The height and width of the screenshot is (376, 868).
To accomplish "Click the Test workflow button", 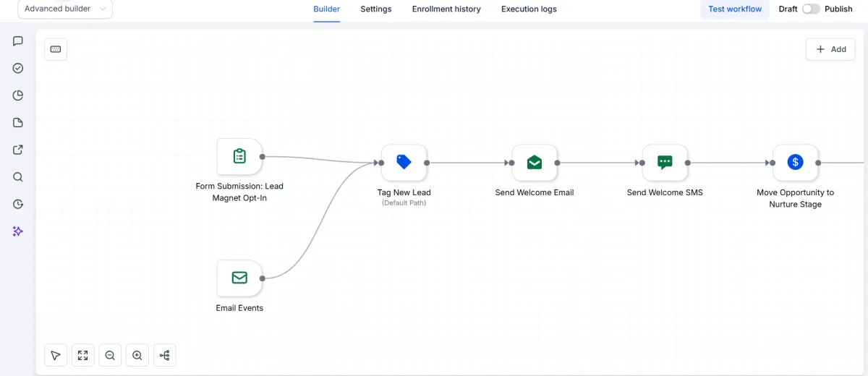I will [735, 9].
